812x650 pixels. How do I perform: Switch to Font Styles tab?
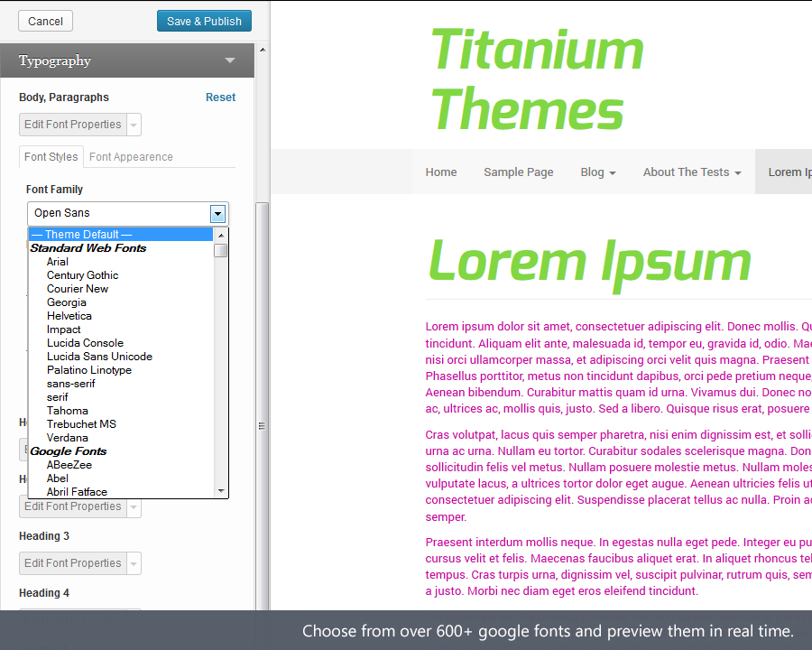[51, 156]
